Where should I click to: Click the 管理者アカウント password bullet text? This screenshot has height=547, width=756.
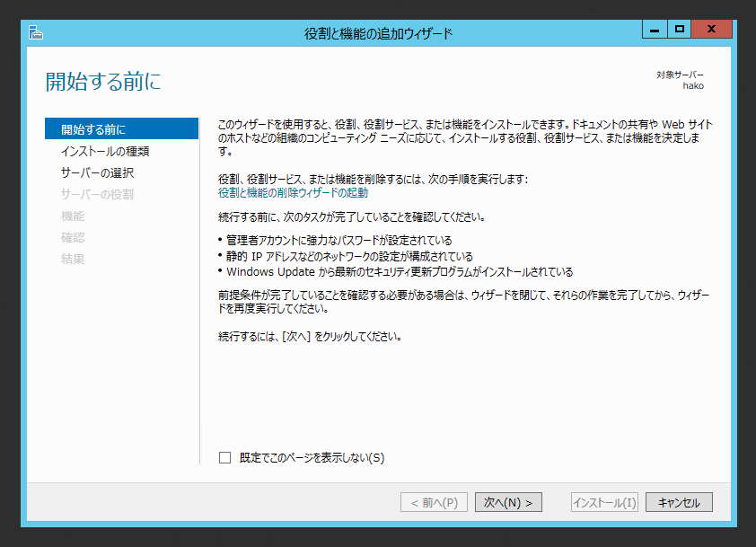[x=339, y=240]
